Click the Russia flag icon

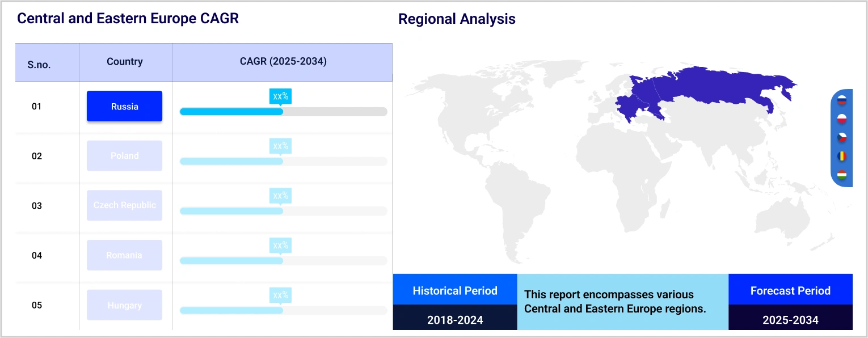(x=842, y=101)
